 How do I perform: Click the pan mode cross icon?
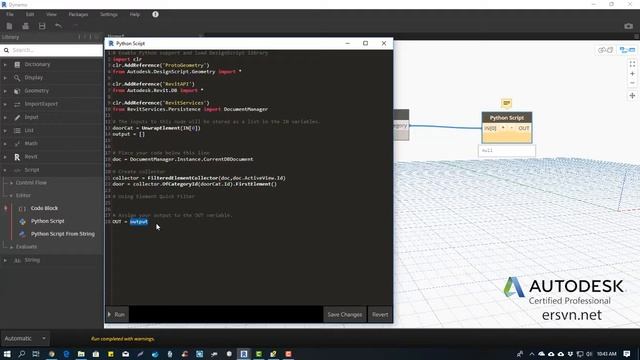(x=632, y=96)
